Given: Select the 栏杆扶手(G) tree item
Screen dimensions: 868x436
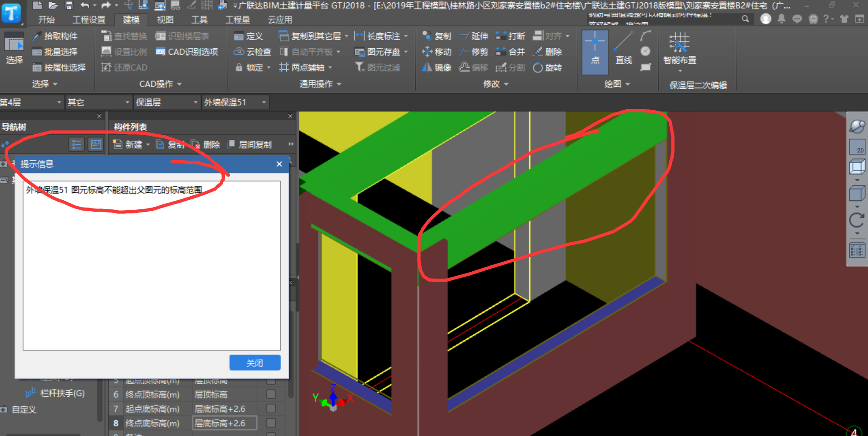Looking at the screenshot, I should [55, 393].
